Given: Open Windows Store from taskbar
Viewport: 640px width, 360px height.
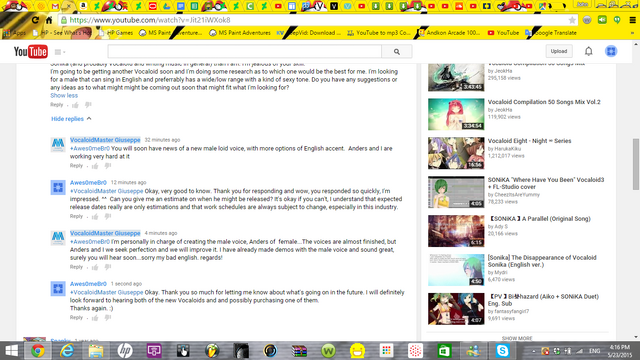Looking at the screenshot, I should coord(444,351).
